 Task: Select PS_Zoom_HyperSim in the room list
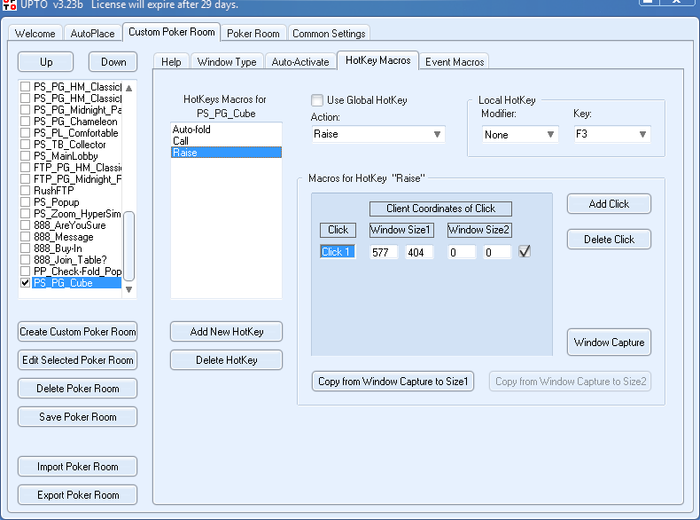click(x=77, y=213)
